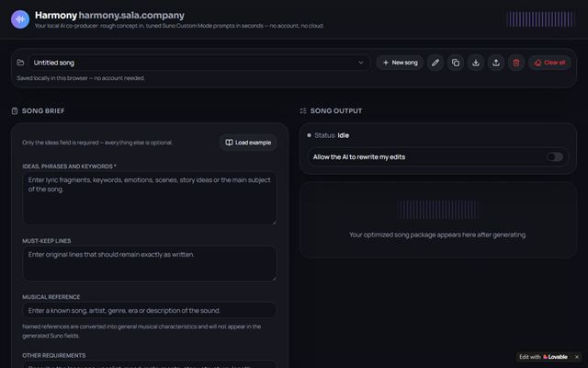This screenshot has height=368, width=588.
Task: Click the Edit with Lovable badge
Action: pos(543,357)
